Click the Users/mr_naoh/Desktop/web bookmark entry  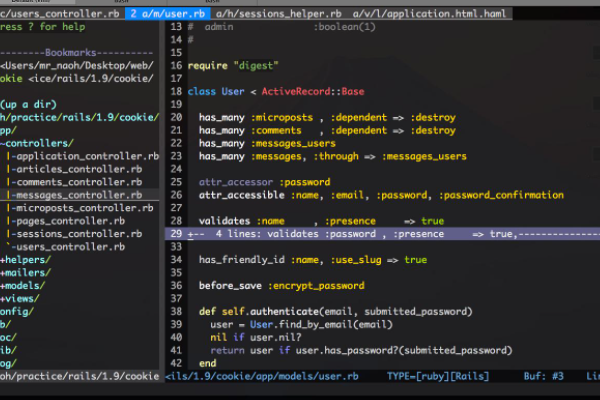click(78, 65)
